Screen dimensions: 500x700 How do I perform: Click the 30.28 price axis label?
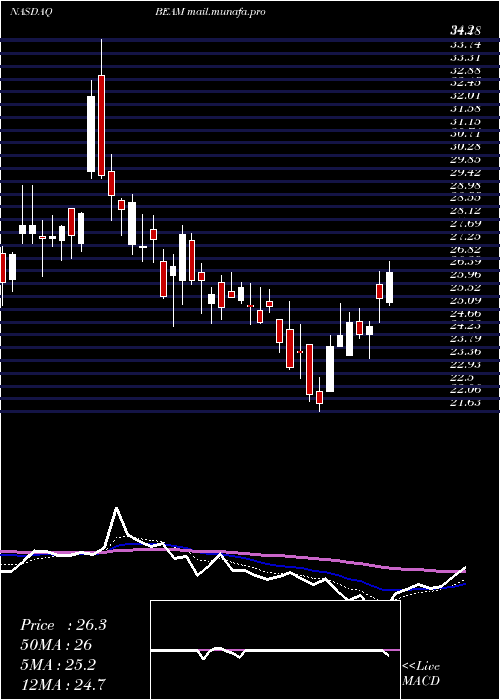465,147
